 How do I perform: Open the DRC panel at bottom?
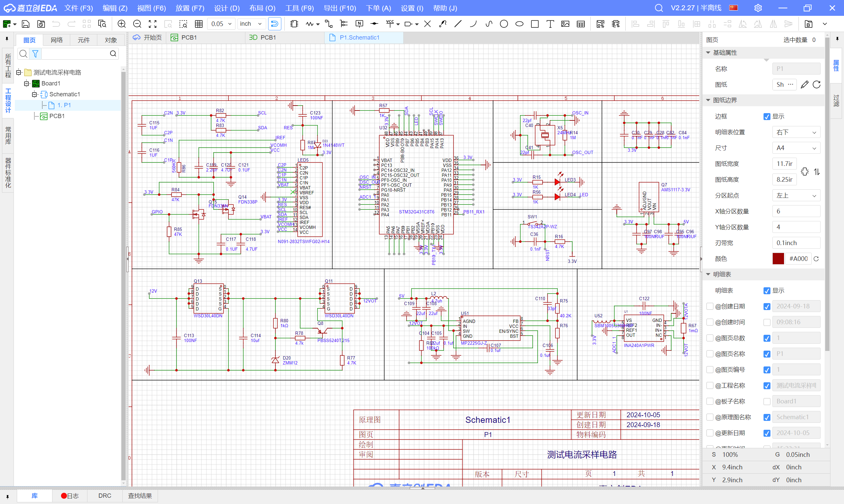[x=105, y=496]
